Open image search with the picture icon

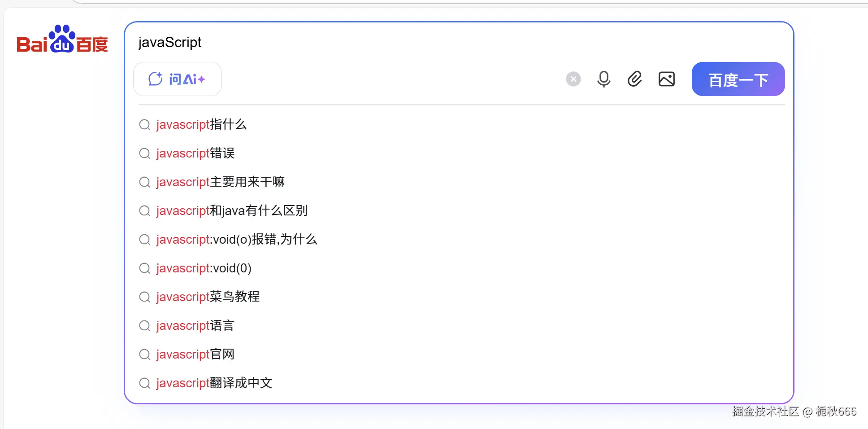[x=667, y=79]
